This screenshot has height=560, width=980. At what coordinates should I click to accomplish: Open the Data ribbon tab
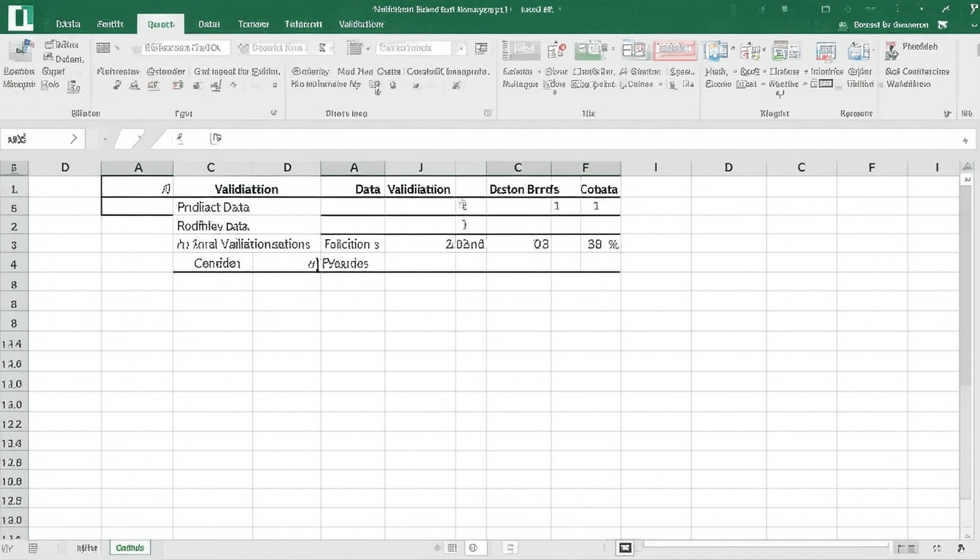click(x=209, y=24)
